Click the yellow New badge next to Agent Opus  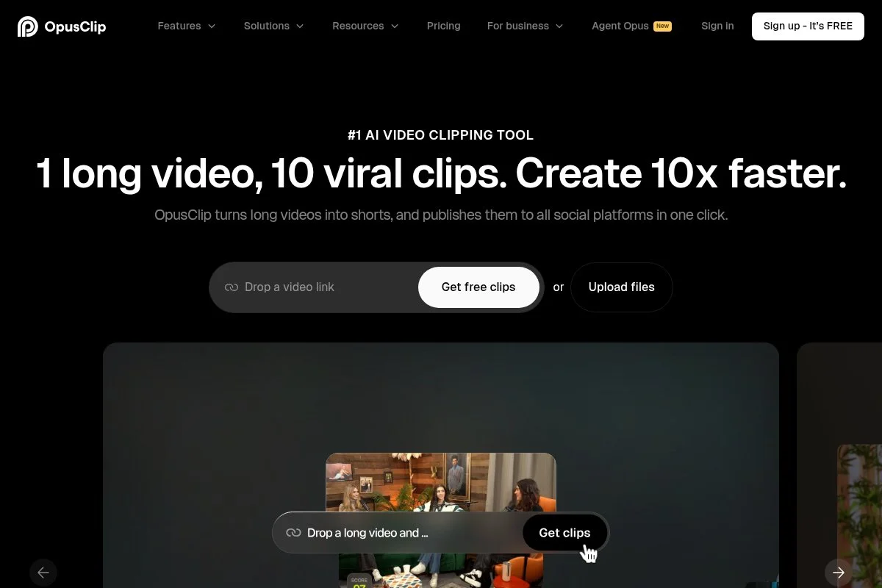coord(661,26)
